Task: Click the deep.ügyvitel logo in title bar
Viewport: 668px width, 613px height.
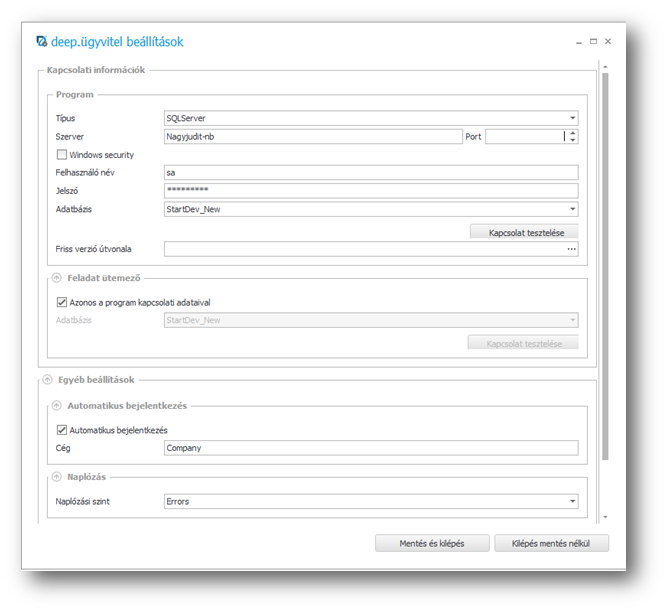Action: (41, 42)
